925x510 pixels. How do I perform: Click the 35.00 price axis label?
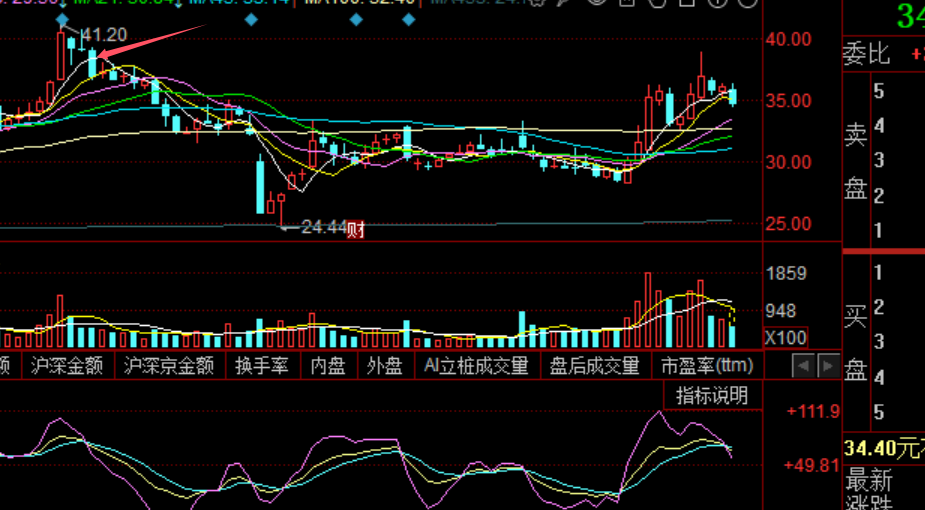(x=789, y=100)
